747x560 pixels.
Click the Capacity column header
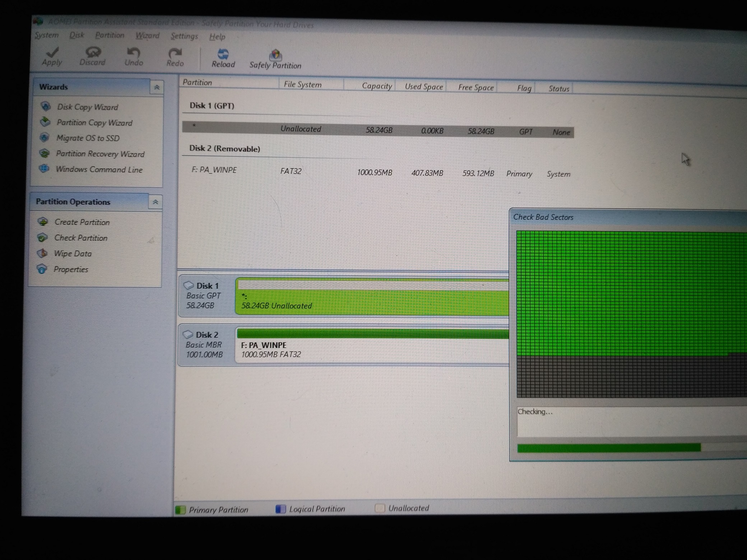376,86
